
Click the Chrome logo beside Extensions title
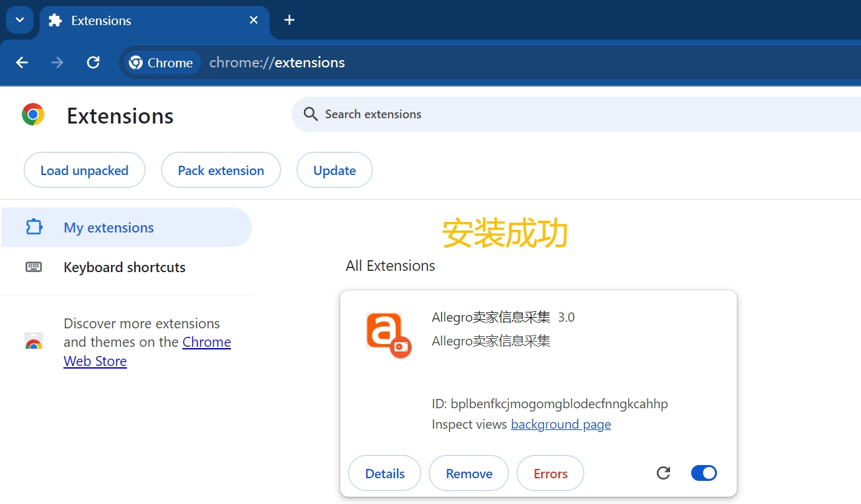click(x=33, y=114)
